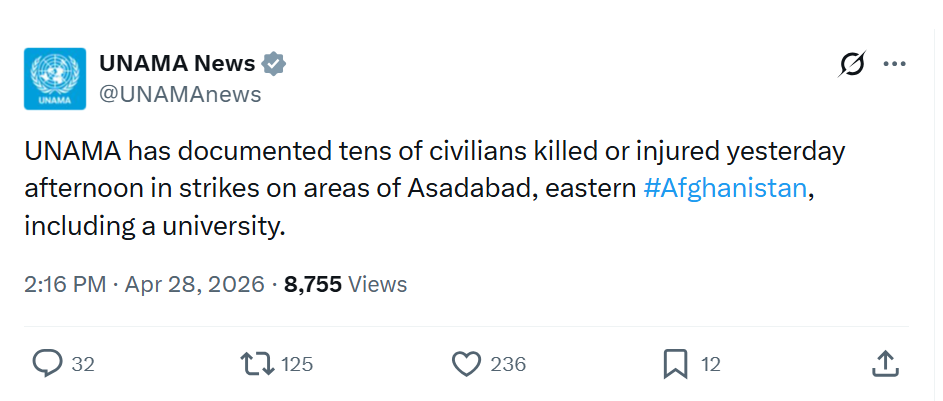Screen dimensions: 943x401
Task: Click the 12 bookmarks count
Action: (710, 365)
